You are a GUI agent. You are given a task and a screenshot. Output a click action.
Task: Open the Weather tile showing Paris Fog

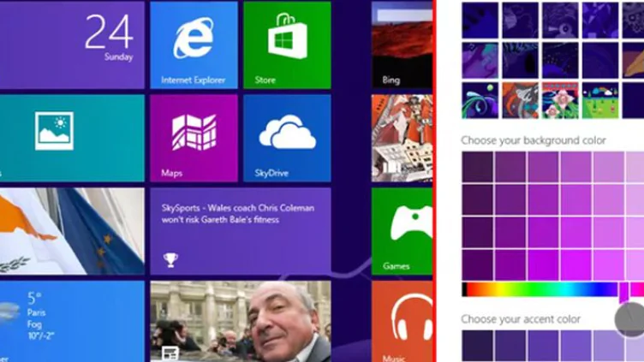tap(72, 322)
